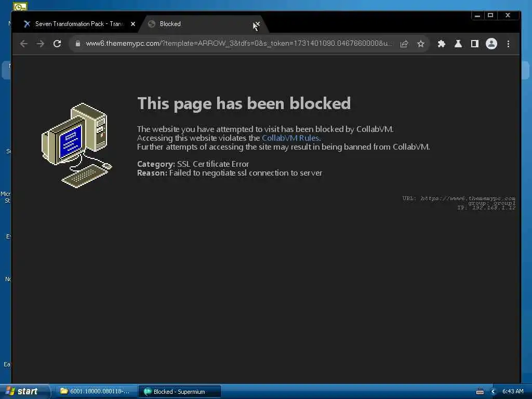532x399 pixels.
Task: Open the flask experiments icon
Action: 458,44
